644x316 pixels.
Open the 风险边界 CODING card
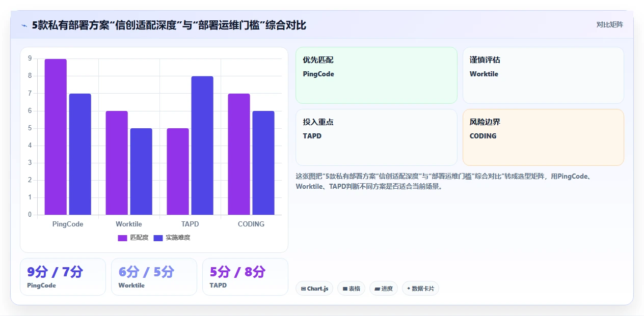point(543,137)
